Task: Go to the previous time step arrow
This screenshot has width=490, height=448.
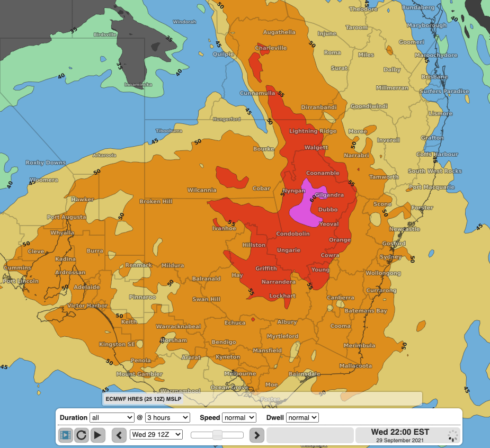Action: pos(119,435)
